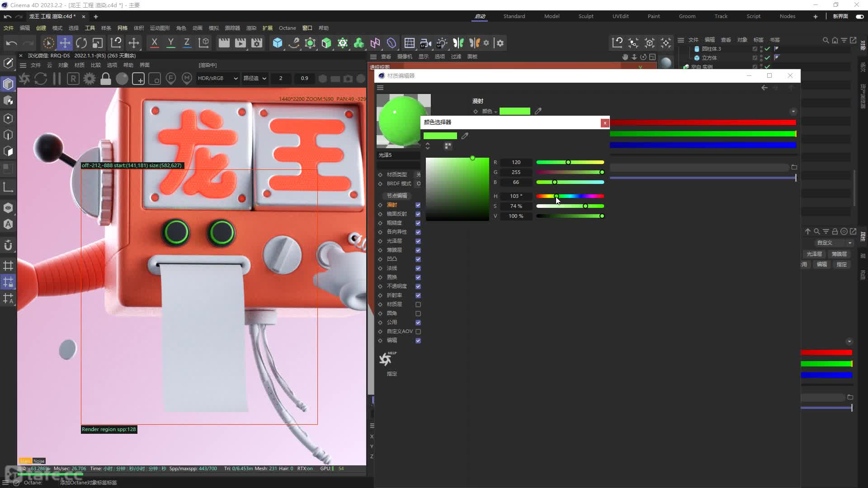The width and height of the screenshot is (868, 488).
Task: Pause Octane live viewer render
Action: [57, 79]
